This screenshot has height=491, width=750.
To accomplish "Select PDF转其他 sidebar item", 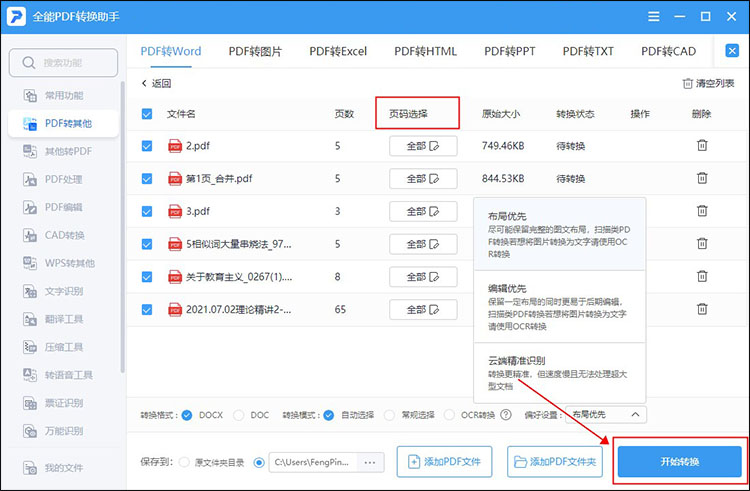I will point(64,123).
